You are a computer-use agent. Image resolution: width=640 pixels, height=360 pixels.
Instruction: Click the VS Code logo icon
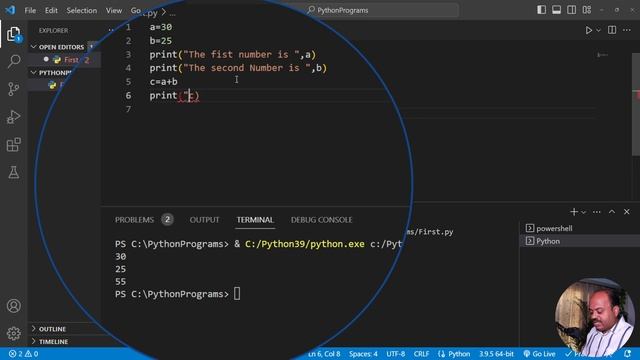click(10, 10)
